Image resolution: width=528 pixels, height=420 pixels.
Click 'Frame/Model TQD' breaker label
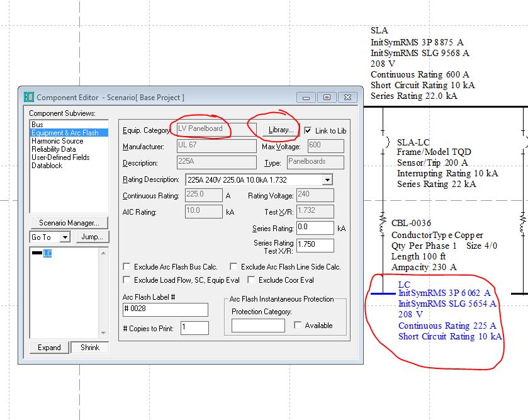(x=434, y=152)
